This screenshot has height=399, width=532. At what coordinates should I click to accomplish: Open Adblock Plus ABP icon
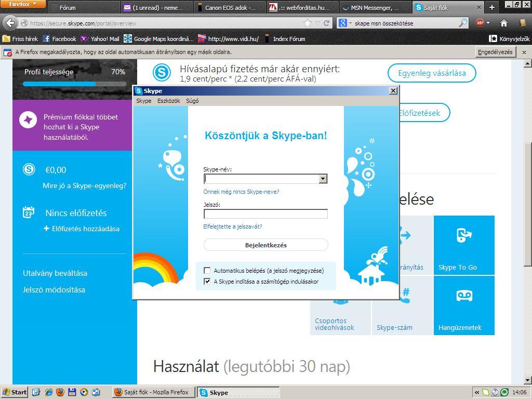(x=480, y=23)
